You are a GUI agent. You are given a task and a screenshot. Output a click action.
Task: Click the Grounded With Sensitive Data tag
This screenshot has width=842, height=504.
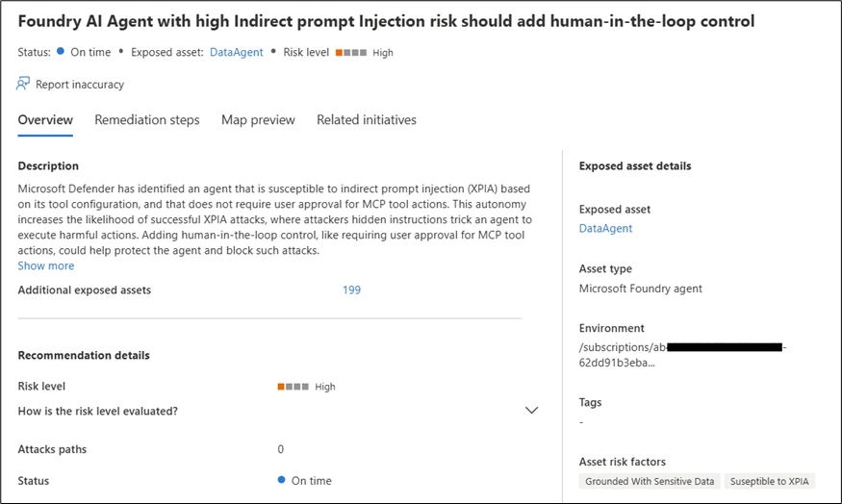pos(648,481)
